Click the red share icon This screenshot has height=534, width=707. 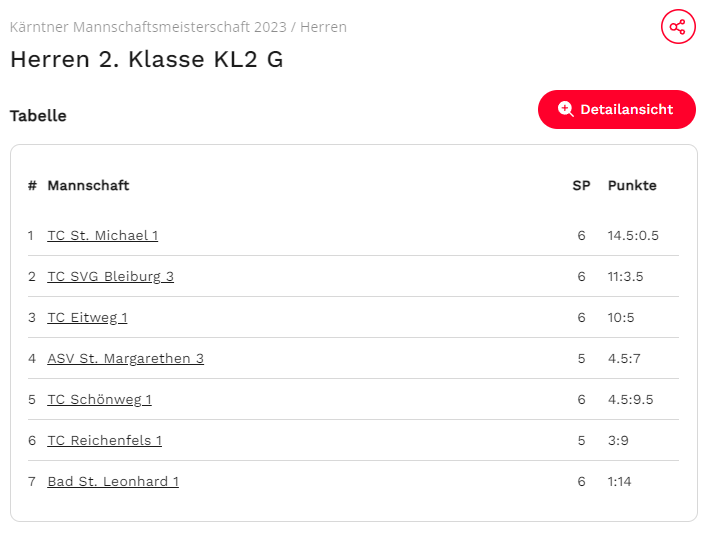pos(678,27)
